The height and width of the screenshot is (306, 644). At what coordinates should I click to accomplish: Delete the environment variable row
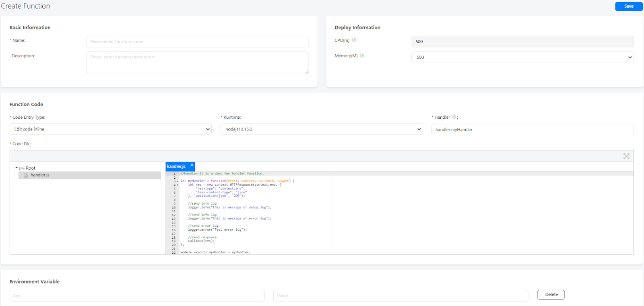551,295
